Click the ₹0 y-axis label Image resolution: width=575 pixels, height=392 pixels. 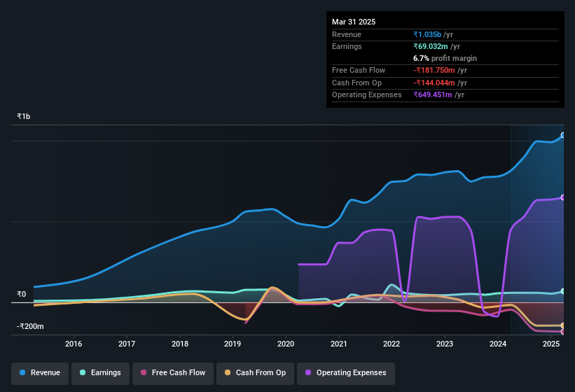tap(21, 294)
